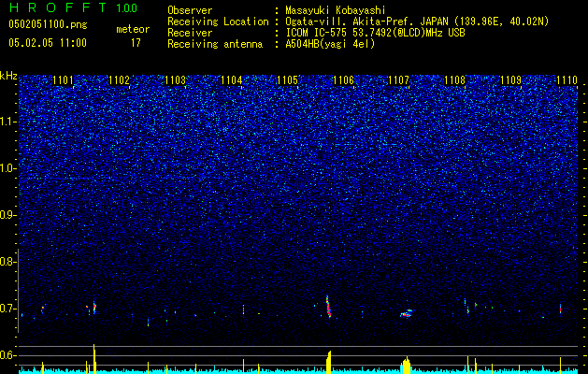Click the 1107 time marker
This screenshot has height=374, width=588.
coord(398,80)
